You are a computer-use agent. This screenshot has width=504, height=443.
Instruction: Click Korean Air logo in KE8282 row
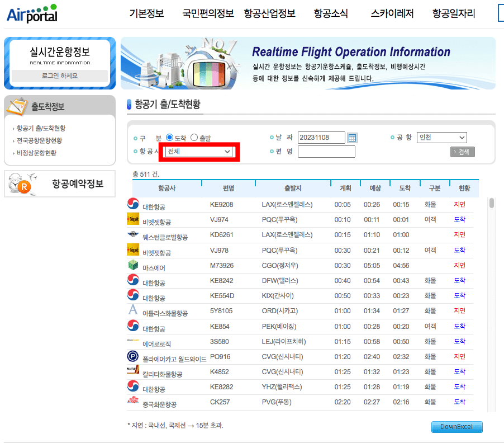tap(133, 386)
